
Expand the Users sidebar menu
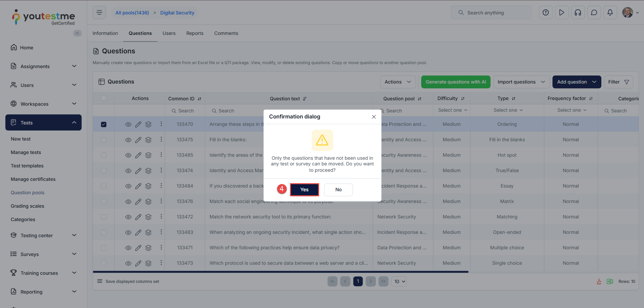[44, 85]
